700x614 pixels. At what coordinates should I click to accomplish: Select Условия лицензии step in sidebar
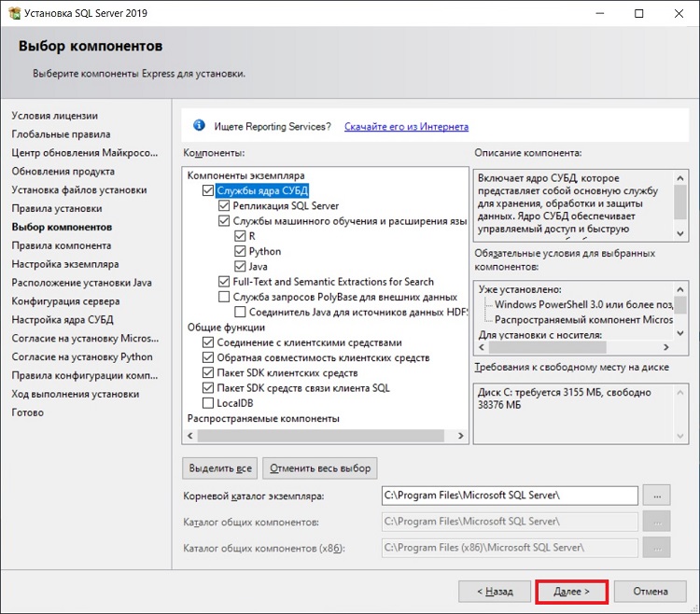click(x=54, y=116)
